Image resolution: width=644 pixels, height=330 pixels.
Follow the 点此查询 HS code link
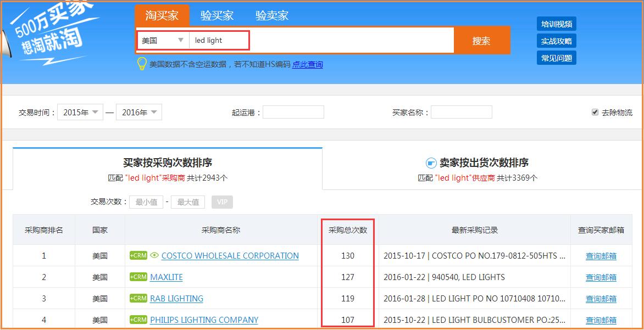[x=308, y=64]
